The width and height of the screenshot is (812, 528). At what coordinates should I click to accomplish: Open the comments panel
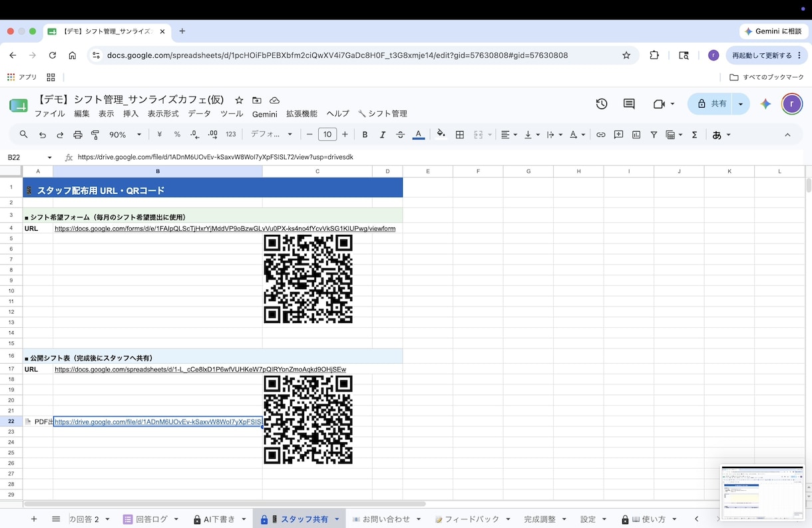(629, 104)
